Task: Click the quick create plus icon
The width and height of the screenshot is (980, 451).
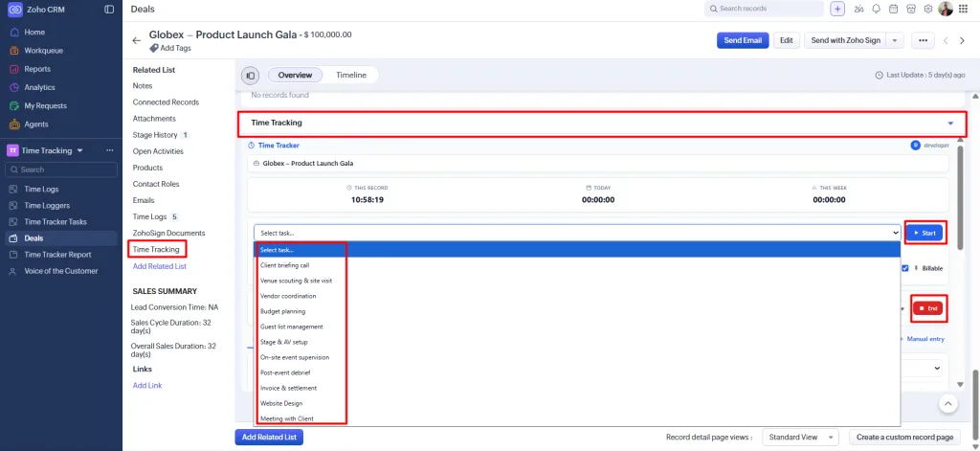Action: click(837, 9)
